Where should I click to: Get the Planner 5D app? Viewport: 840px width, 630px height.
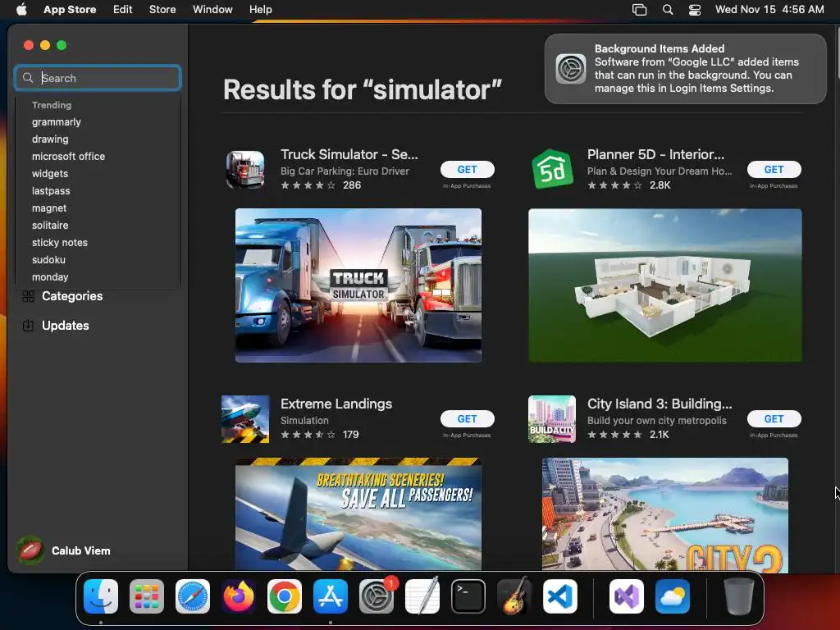click(x=774, y=169)
